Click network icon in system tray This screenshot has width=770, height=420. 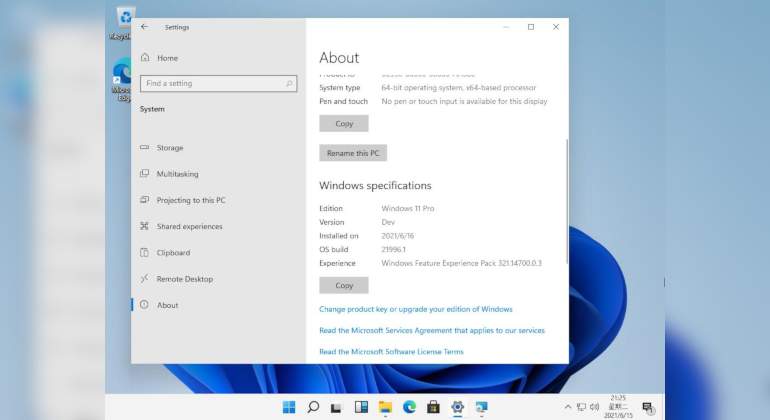[x=581, y=407]
